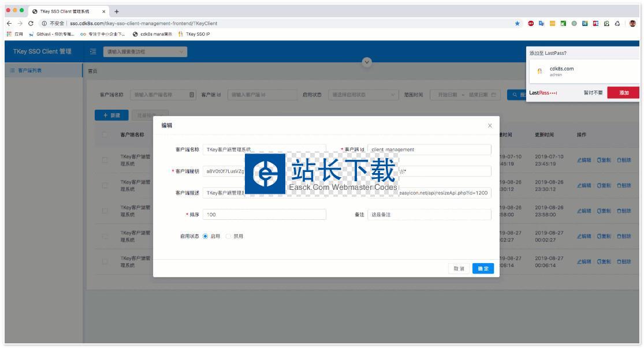644x348 pixels.
Task: Click 编辑 for the row updated 23:30:12
Action: tap(584, 185)
